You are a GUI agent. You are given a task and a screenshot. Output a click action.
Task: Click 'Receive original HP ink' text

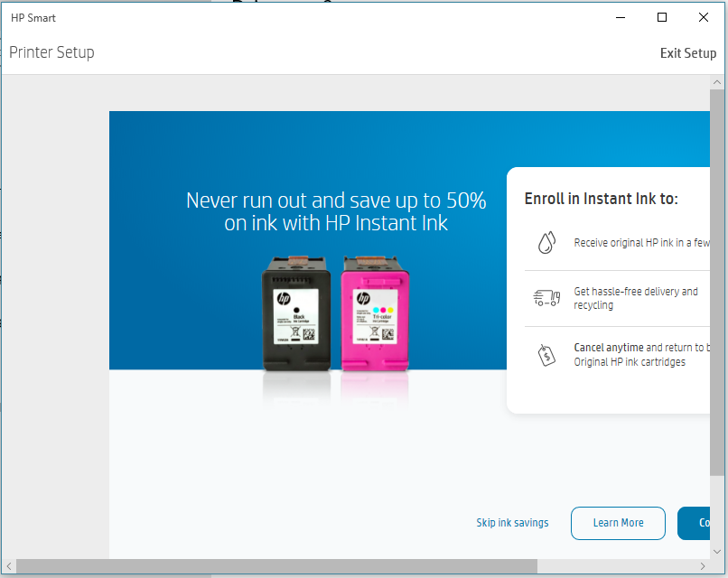click(x=641, y=242)
